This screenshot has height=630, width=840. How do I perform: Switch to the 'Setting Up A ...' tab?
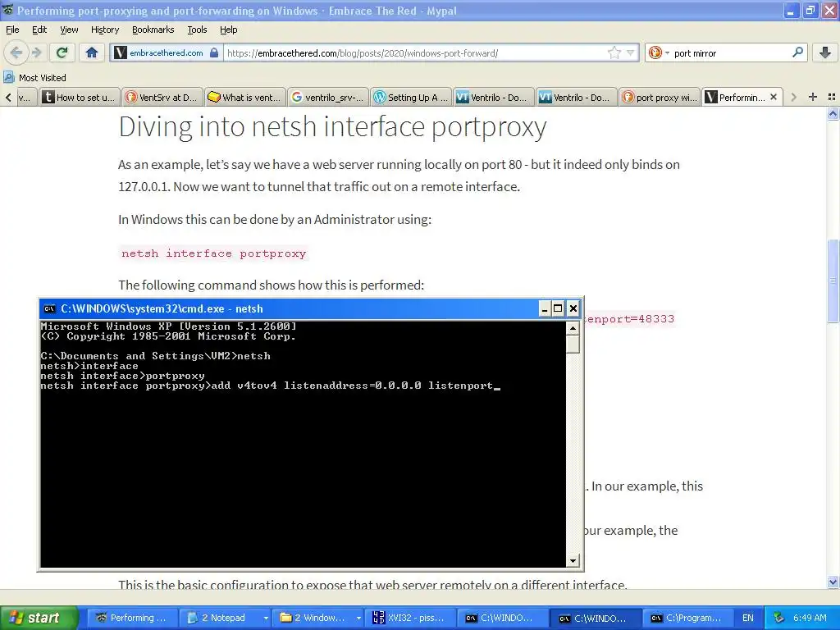tap(412, 97)
